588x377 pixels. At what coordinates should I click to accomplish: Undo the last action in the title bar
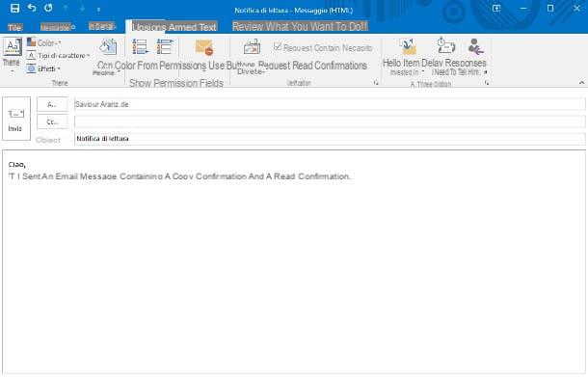[x=32, y=8]
